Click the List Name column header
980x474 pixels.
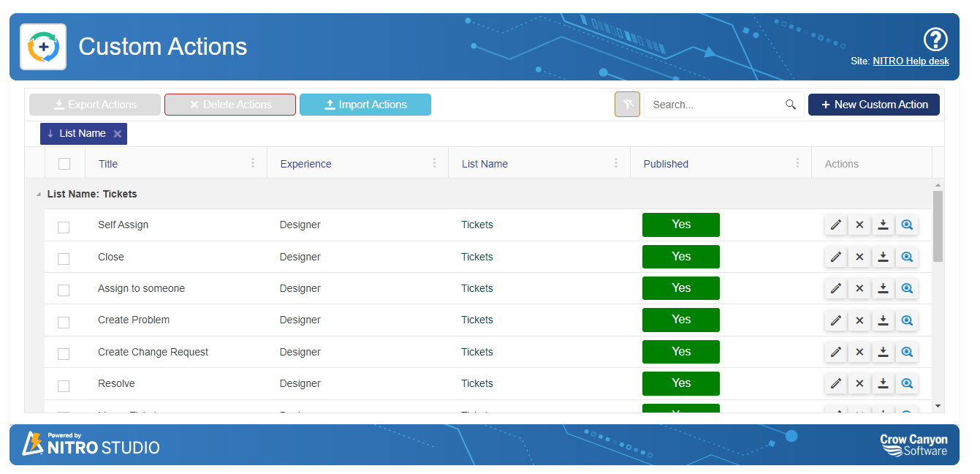[485, 164]
